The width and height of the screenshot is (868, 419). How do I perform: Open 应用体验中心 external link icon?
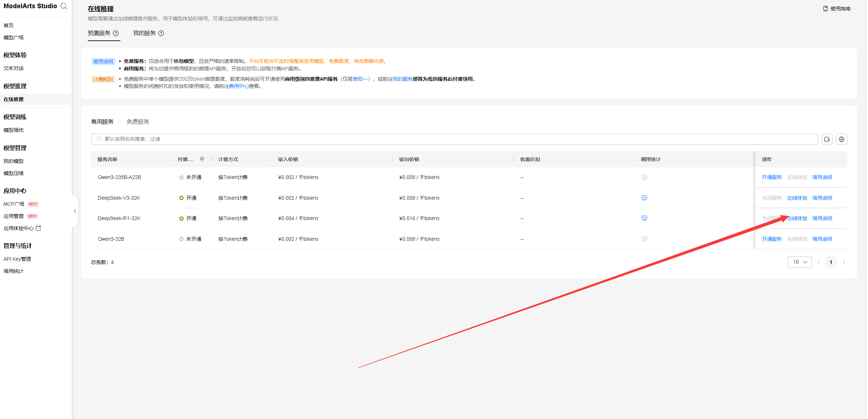coord(39,228)
